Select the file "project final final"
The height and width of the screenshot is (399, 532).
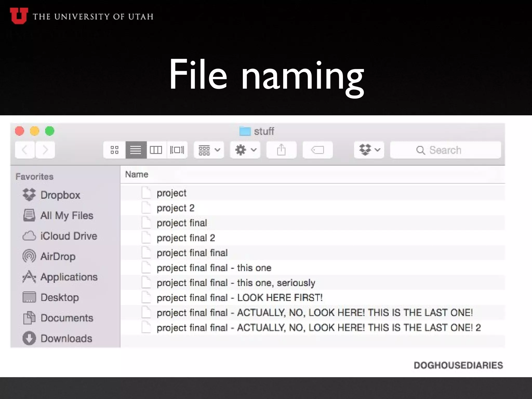[x=313, y=253]
